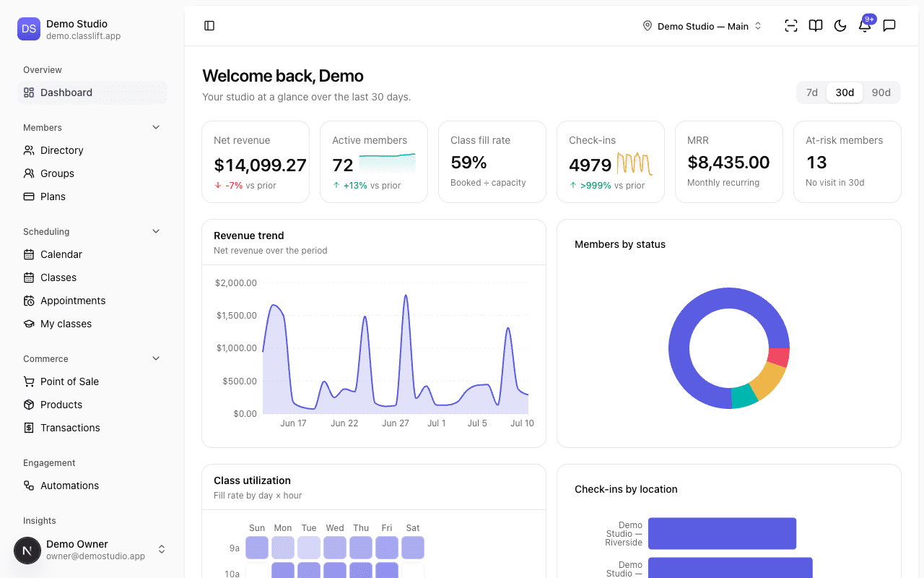Viewport: 924px width, 578px height.
Task: Open the book documentation icon
Action: (816, 26)
